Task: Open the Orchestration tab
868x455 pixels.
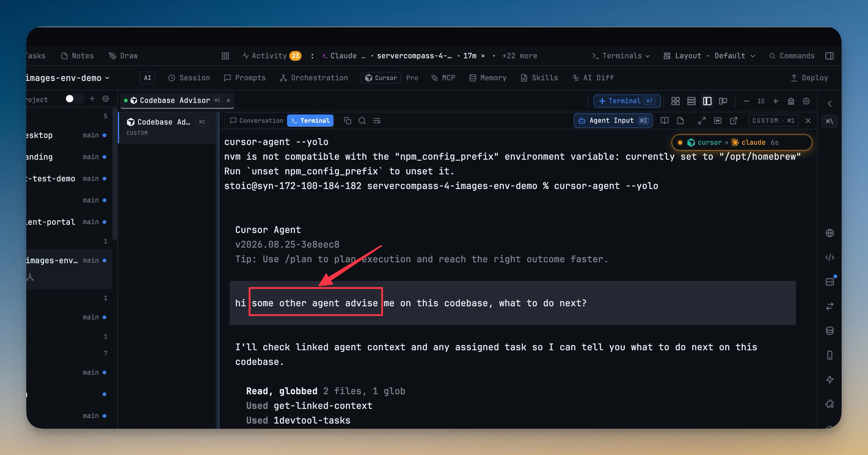Action: click(x=314, y=78)
